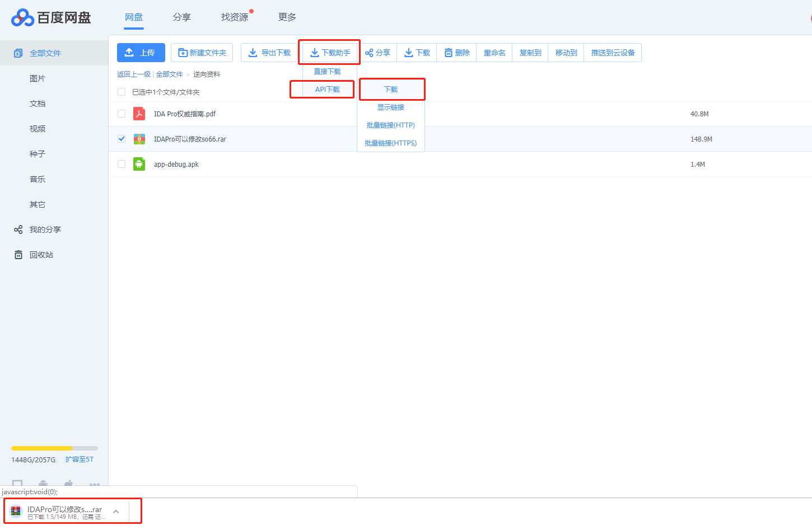Click the 全部文件 sidebar files icon

click(x=18, y=53)
